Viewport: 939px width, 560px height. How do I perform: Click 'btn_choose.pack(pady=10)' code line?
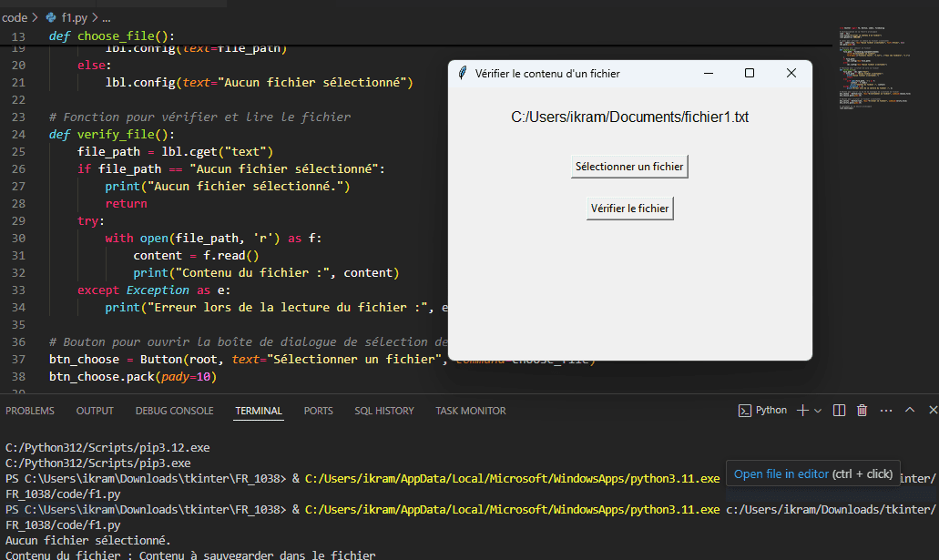pos(133,377)
